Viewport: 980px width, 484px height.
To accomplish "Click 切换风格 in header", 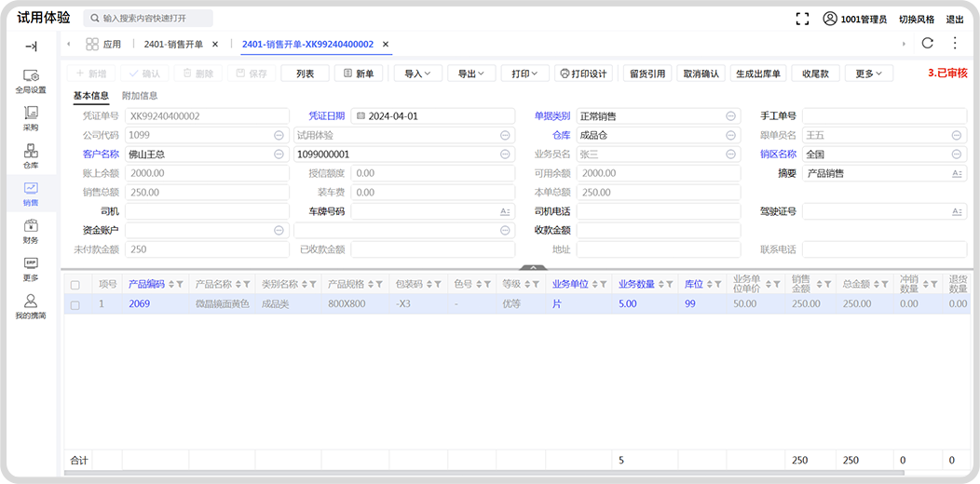I will tap(917, 20).
